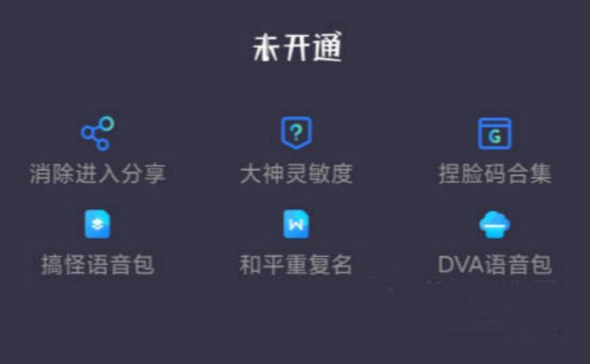
Task: Click the green G letter in window icon
Action: tap(494, 137)
